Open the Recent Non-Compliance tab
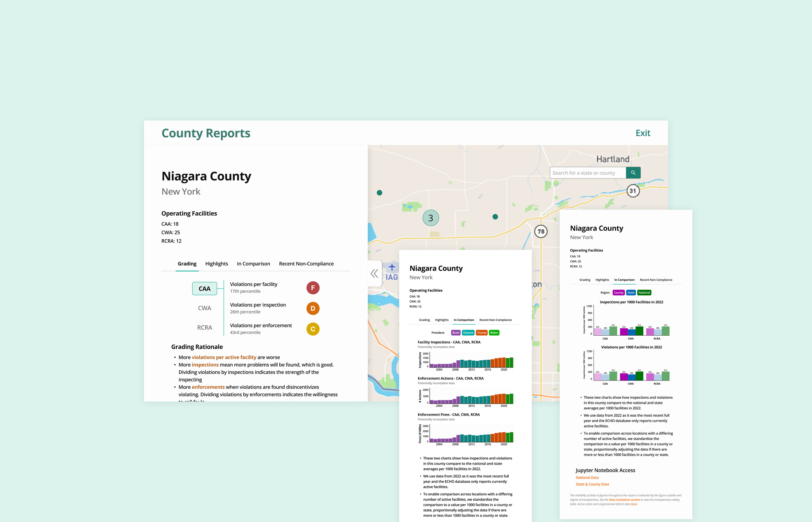 click(x=306, y=264)
